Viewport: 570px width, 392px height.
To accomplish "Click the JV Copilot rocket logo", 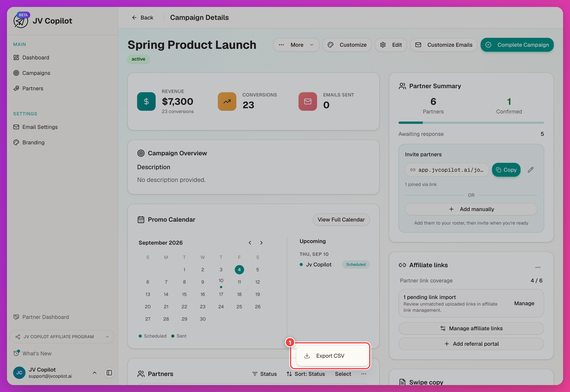I will point(21,21).
